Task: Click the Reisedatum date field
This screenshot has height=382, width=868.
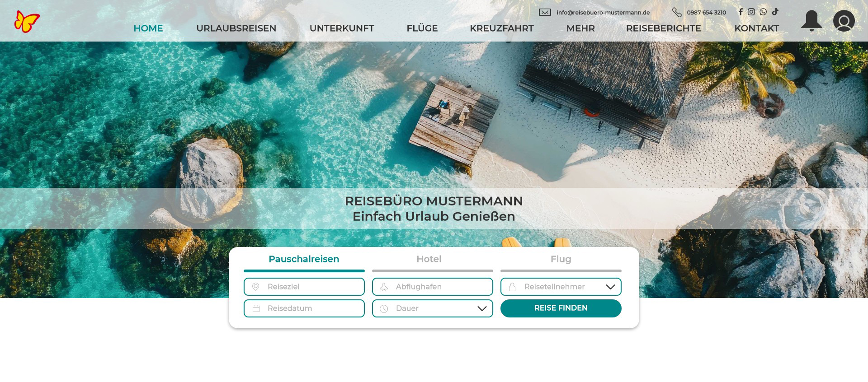Action: coord(304,308)
